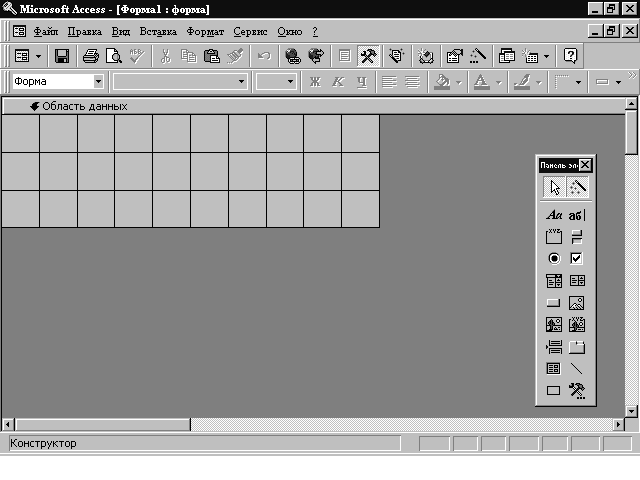Expand the Fill Color dropdown arrow
640x480 pixels.
pyautogui.click(x=459, y=82)
